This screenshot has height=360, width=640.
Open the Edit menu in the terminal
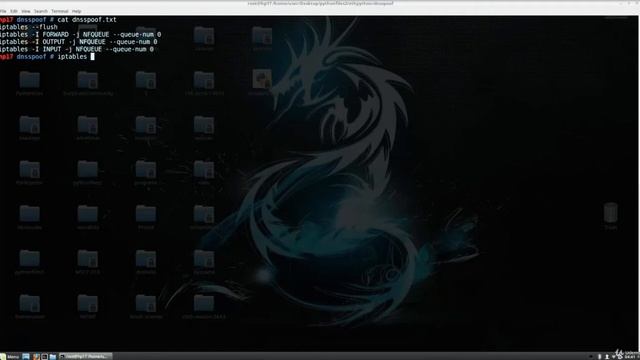tap(14, 11)
